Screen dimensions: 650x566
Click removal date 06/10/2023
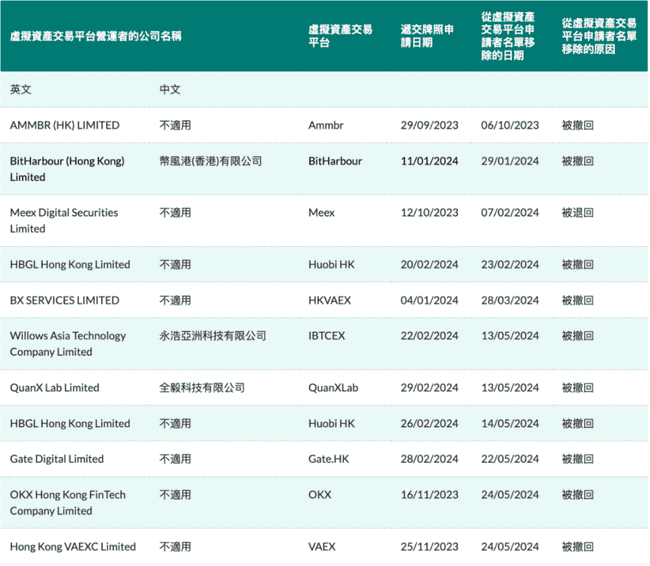(x=510, y=125)
